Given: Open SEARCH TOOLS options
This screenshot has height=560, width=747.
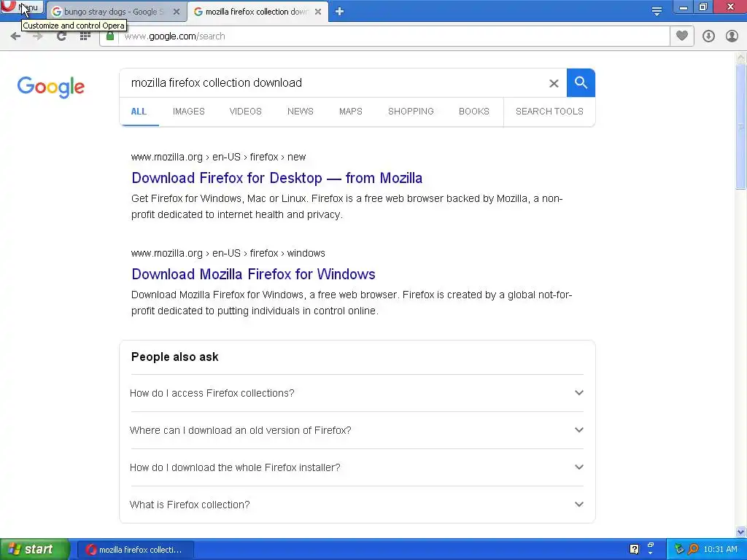Looking at the screenshot, I should (549, 112).
